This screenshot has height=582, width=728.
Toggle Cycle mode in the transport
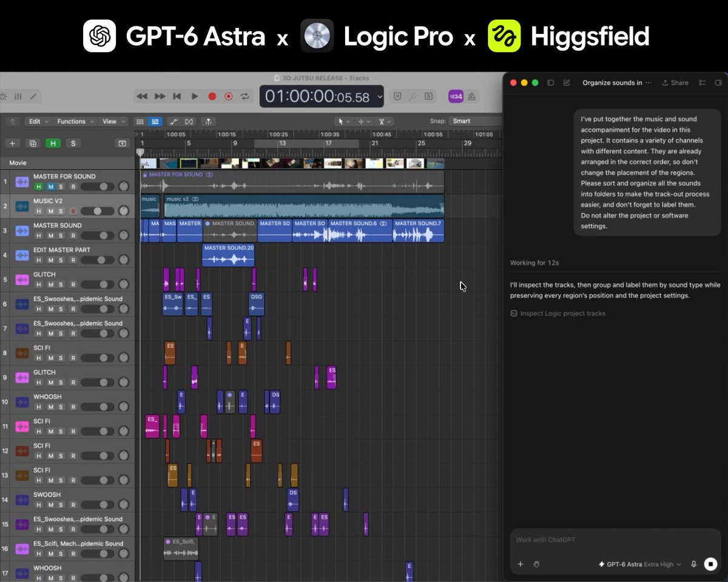pos(245,96)
